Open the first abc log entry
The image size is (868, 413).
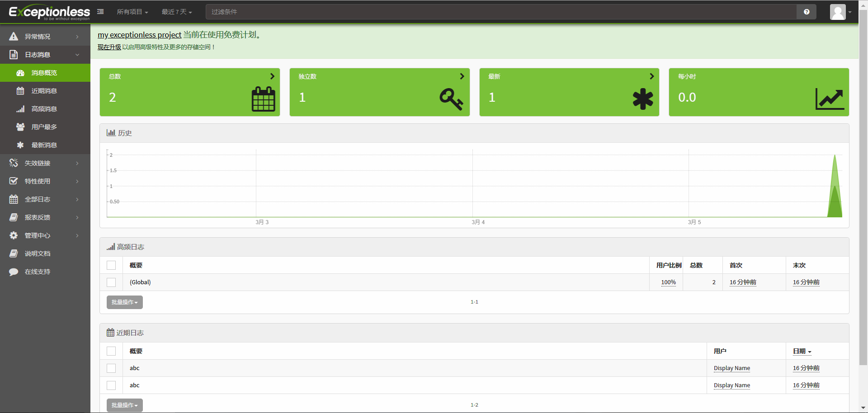(x=134, y=368)
